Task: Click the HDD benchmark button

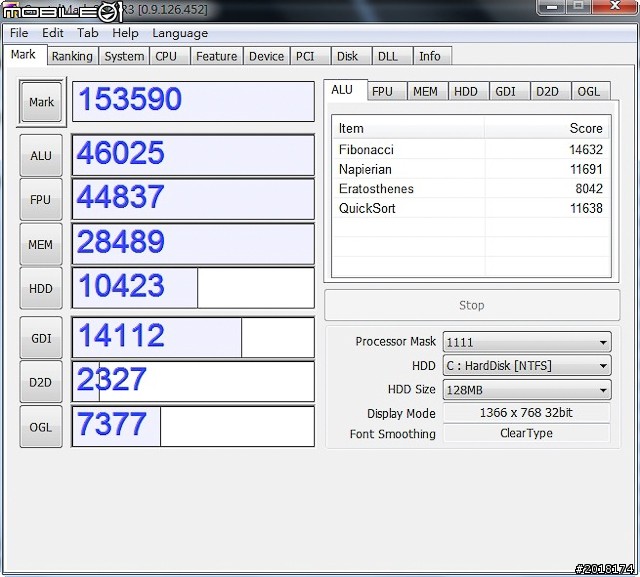Action: pos(41,288)
